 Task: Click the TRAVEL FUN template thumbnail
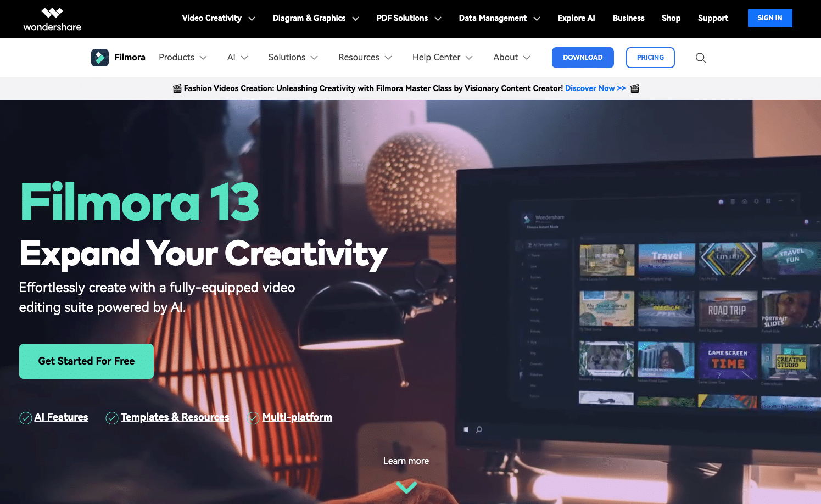(791, 258)
